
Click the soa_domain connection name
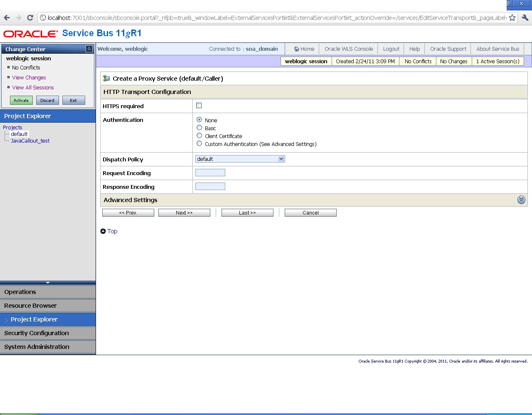(262, 49)
